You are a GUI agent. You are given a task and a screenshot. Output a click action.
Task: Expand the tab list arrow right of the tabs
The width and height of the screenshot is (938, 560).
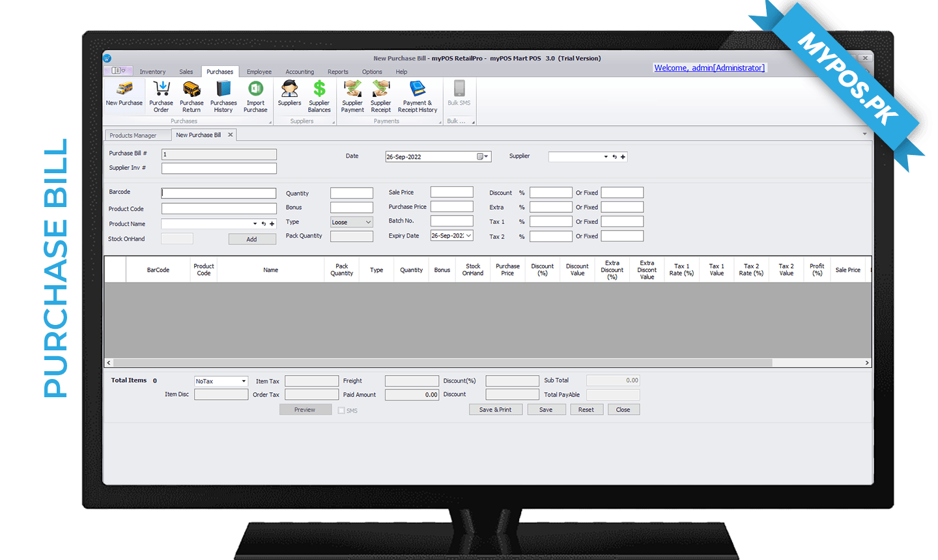(864, 134)
